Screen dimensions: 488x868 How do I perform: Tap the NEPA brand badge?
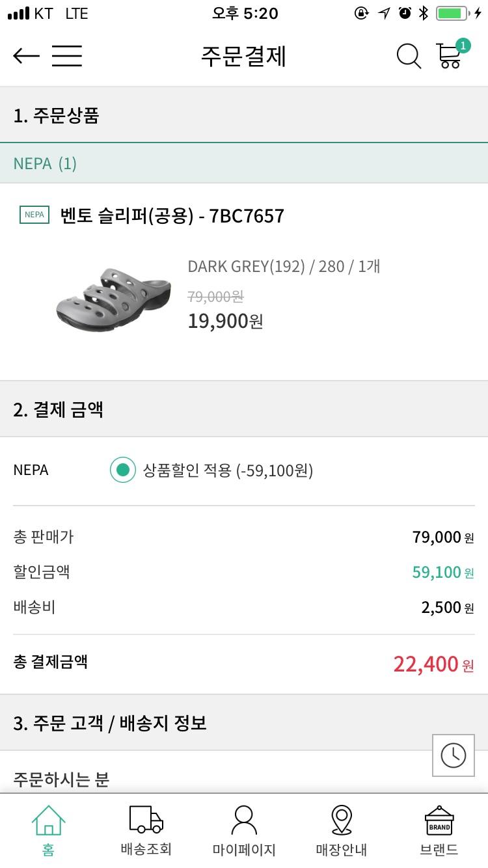(34, 215)
